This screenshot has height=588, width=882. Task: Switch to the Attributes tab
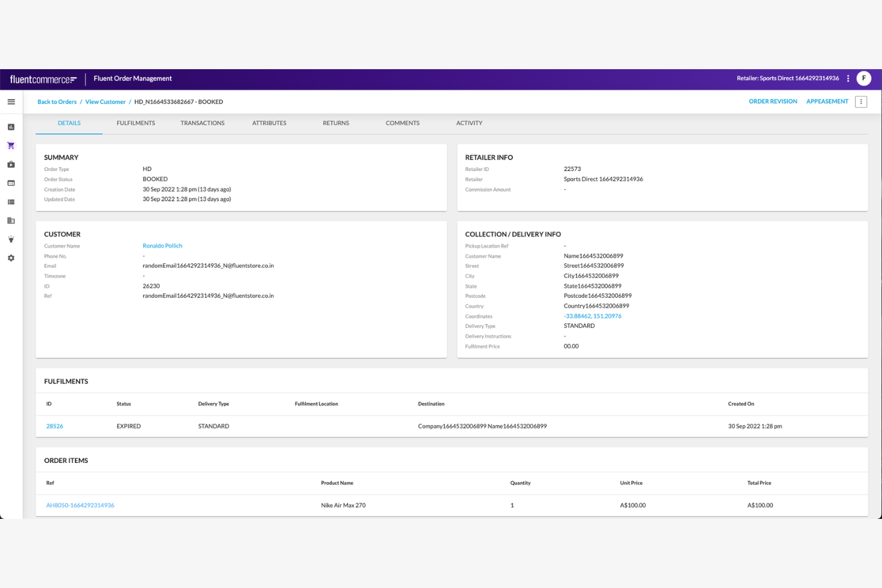pyautogui.click(x=269, y=123)
